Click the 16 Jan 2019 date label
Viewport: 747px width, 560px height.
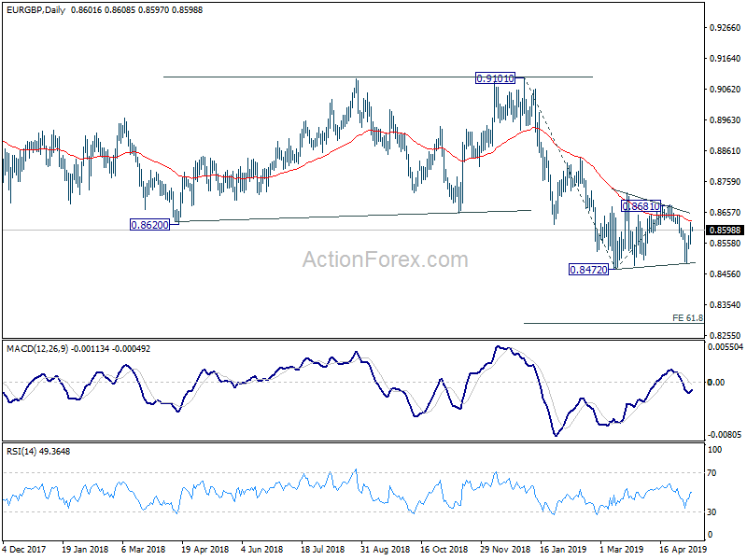(564, 549)
